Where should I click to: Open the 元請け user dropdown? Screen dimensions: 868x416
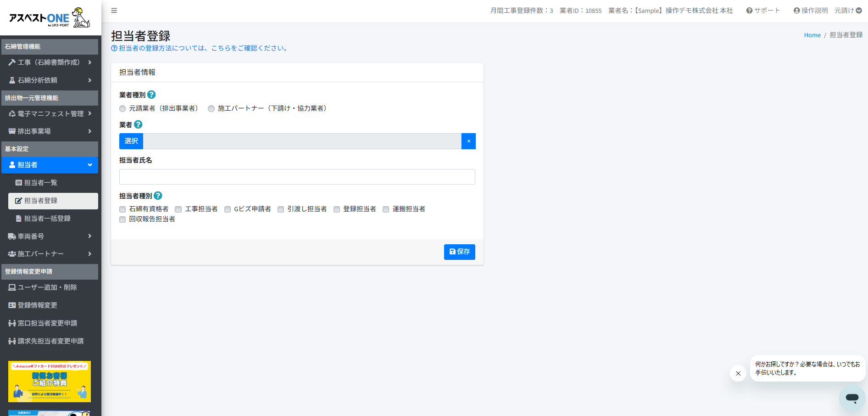848,11
